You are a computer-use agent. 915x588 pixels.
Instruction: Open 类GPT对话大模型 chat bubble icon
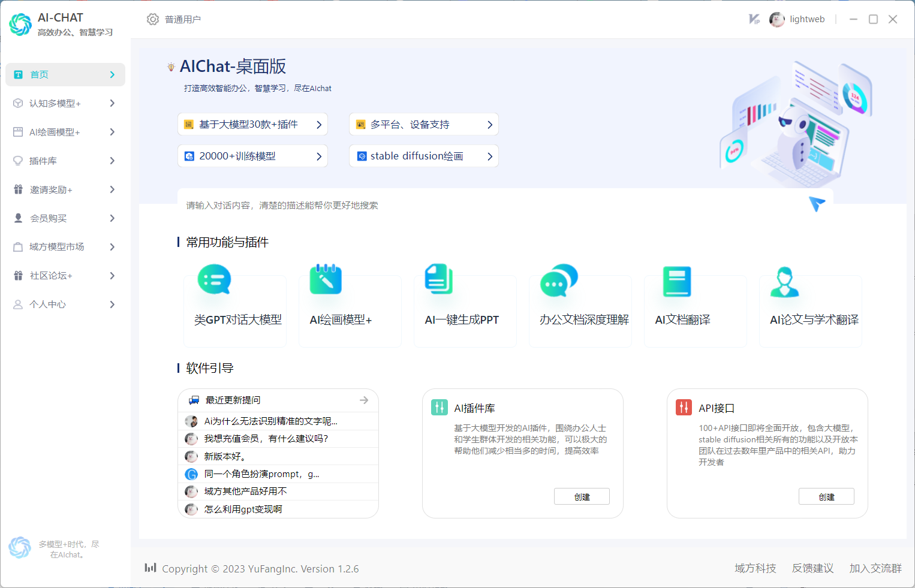point(214,280)
